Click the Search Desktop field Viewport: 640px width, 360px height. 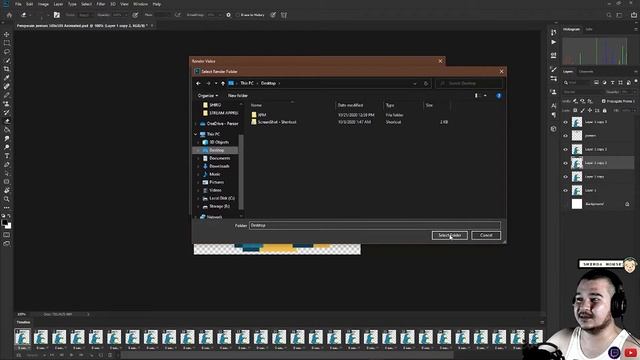click(x=469, y=83)
